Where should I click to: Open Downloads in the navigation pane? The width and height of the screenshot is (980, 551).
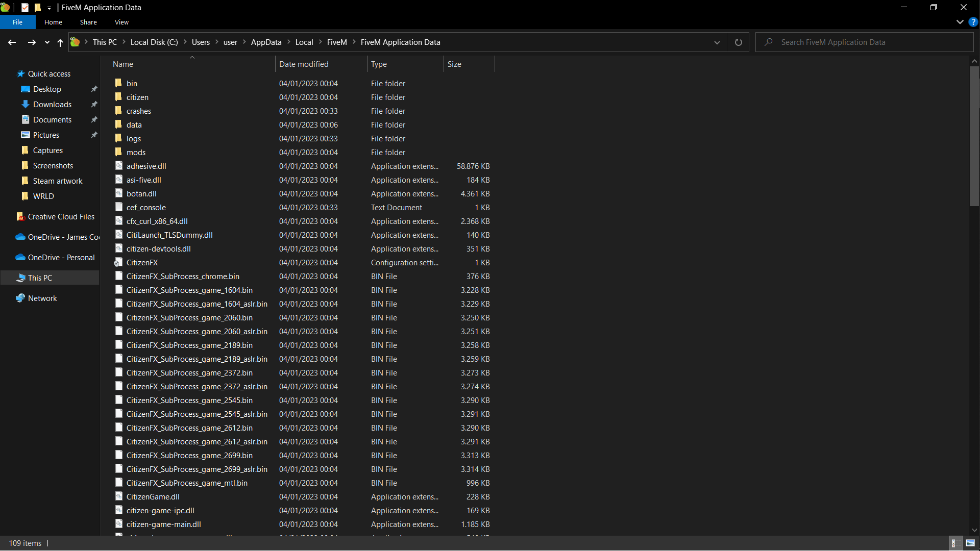(52, 105)
